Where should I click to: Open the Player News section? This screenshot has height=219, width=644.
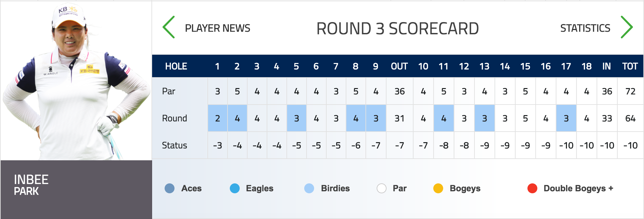click(217, 28)
